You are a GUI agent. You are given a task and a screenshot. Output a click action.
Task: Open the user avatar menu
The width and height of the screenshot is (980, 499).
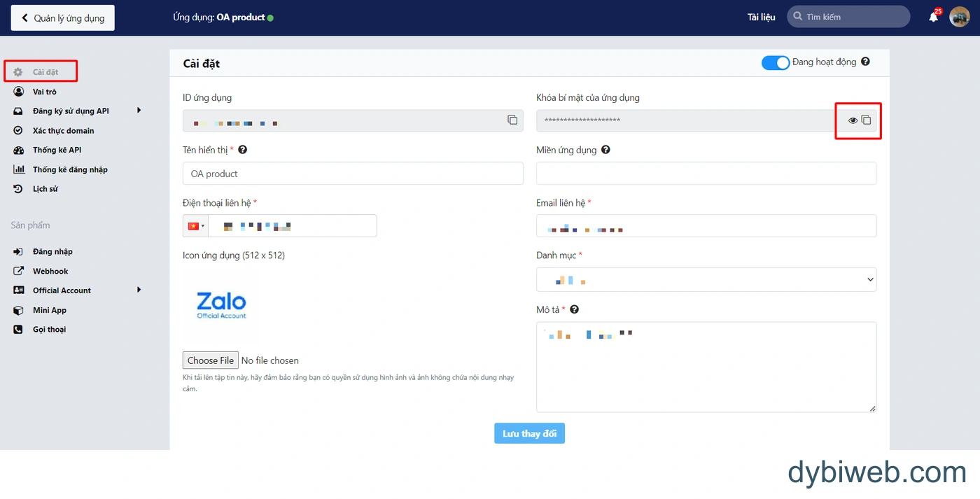(959, 17)
